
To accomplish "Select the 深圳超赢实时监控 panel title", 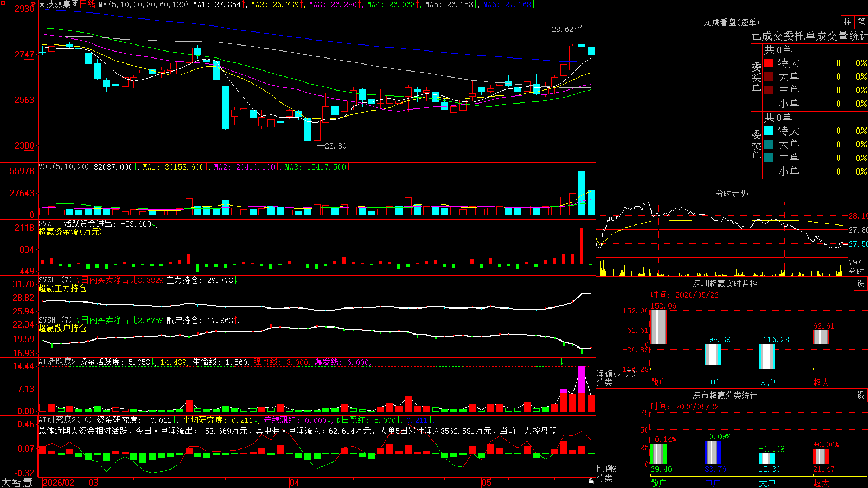I will [x=725, y=284].
